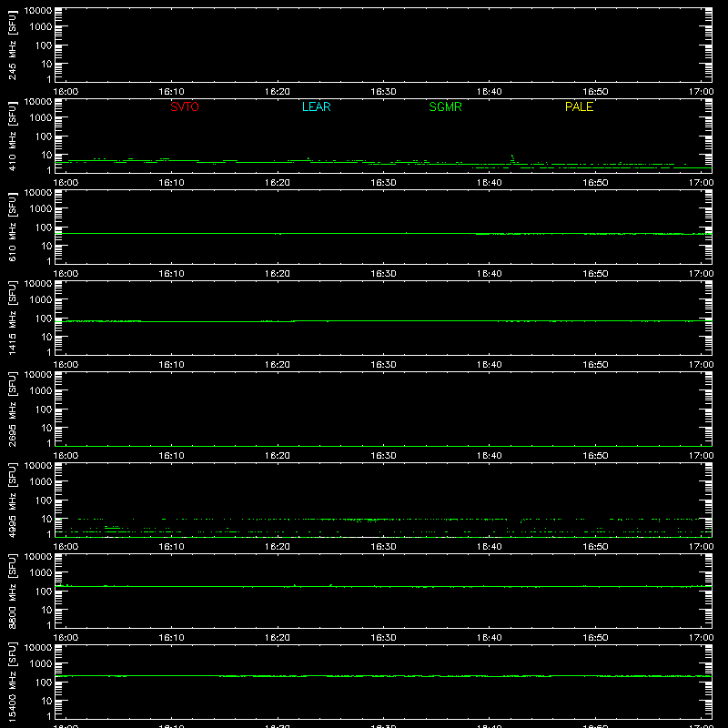The image size is (728, 728).
Task: Click the yellow PALE station label
Action: pyautogui.click(x=579, y=106)
